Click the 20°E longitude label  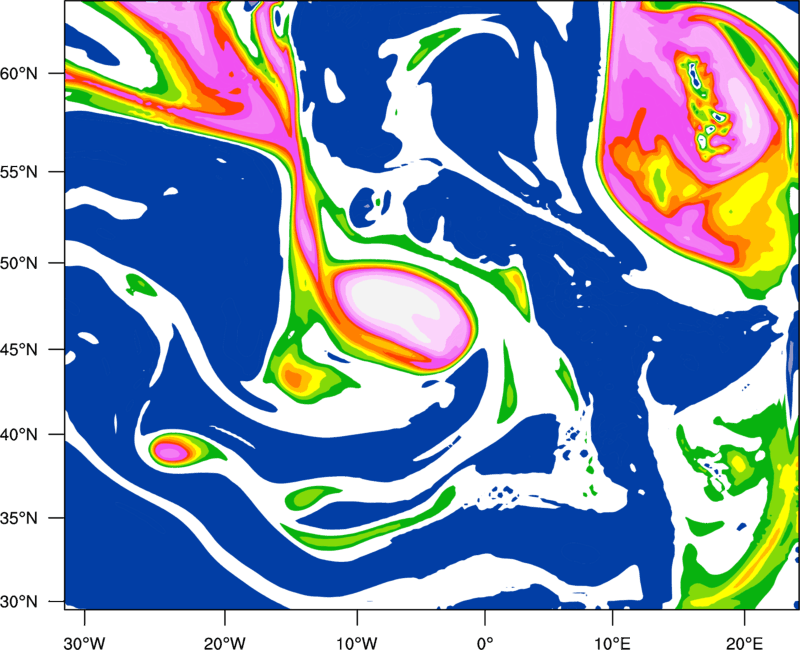click(x=744, y=643)
